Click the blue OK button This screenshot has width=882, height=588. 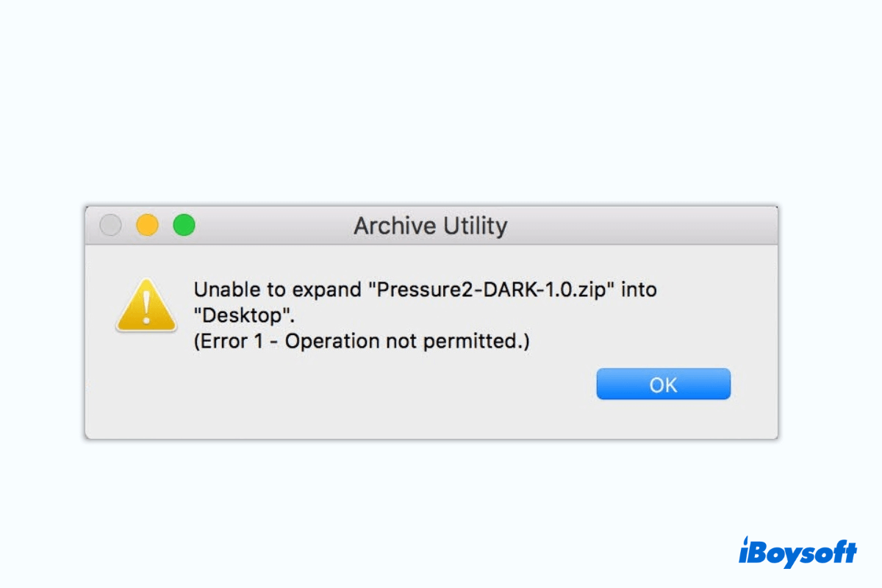(x=663, y=384)
